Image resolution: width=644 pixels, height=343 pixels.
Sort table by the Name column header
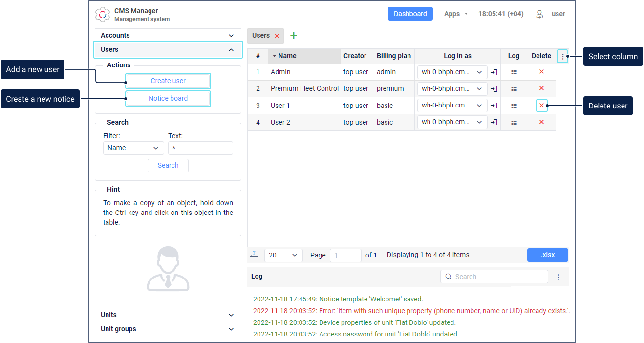click(287, 56)
